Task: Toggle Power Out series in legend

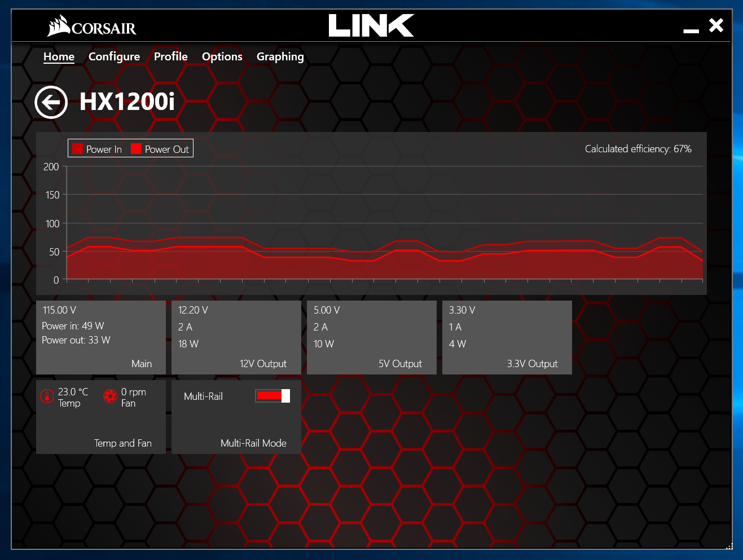Action: click(160, 149)
